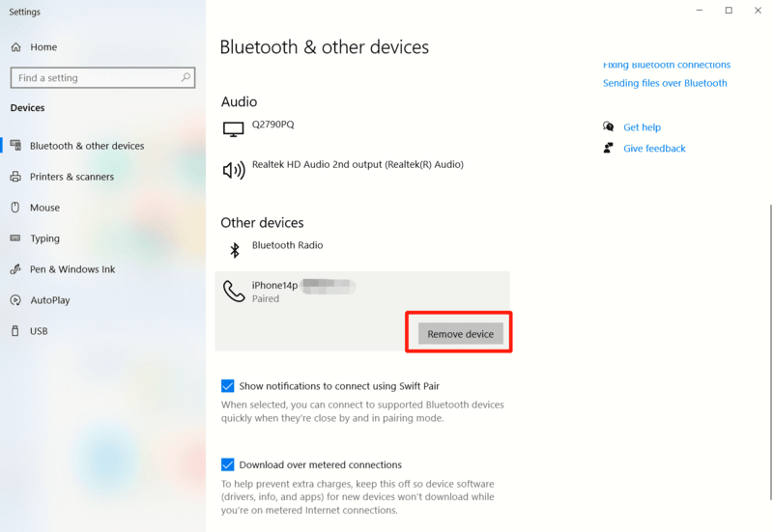Click the Pen & Windows Ink icon
773x532 pixels.
(x=15, y=269)
